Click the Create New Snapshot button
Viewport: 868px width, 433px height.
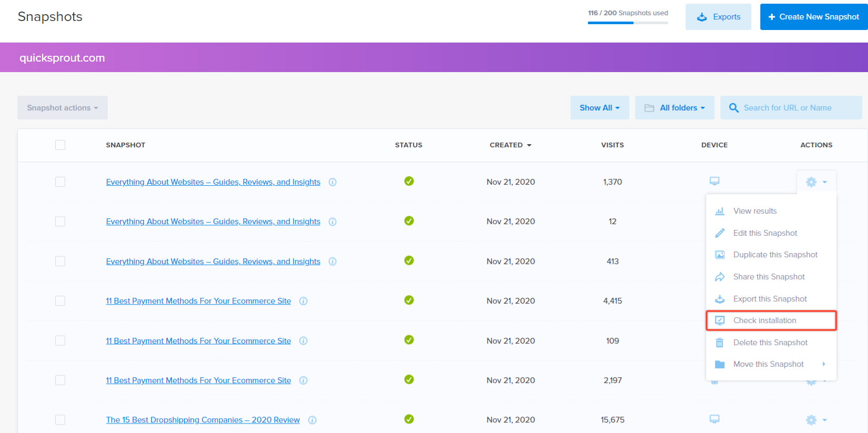(x=814, y=17)
